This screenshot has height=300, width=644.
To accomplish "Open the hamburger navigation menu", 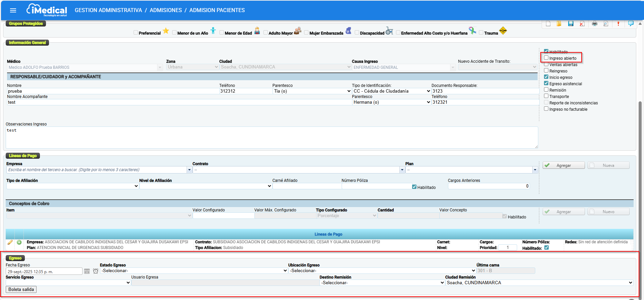I will pyautogui.click(x=13, y=10).
